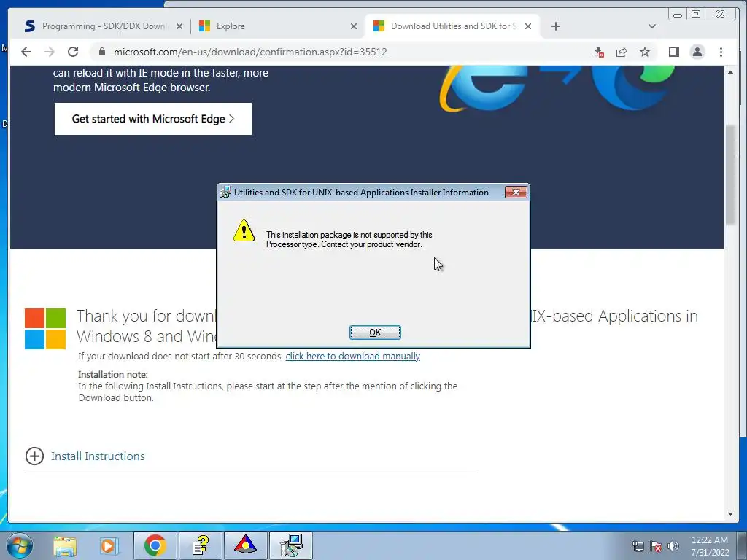The width and height of the screenshot is (747, 560).
Task: Open the taskbar question-mark help application
Action: pos(201,545)
